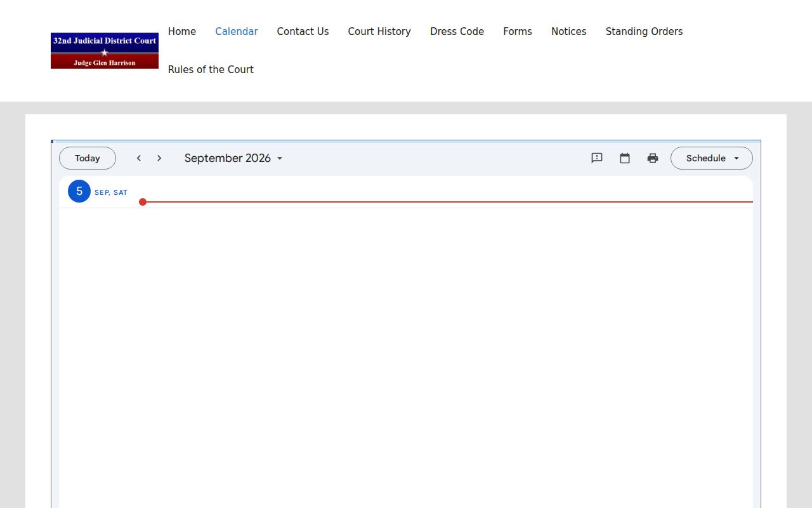Open the calendar feedback icon
This screenshot has height=508, width=812.
point(597,158)
